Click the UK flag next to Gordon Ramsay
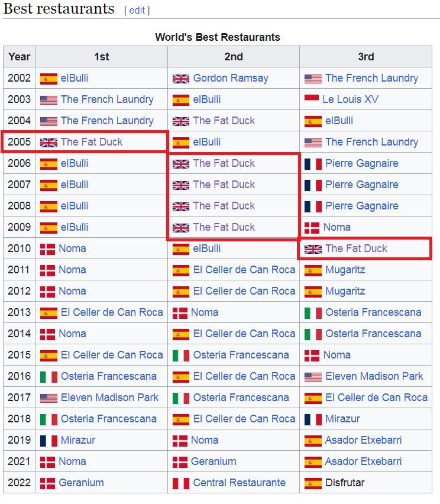The width and height of the screenshot is (440, 504). (180, 79)
